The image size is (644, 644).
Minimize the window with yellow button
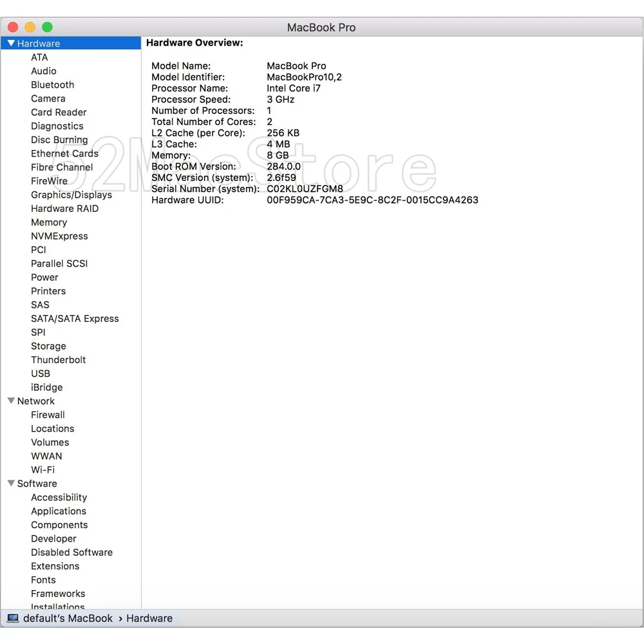(30, 27)
